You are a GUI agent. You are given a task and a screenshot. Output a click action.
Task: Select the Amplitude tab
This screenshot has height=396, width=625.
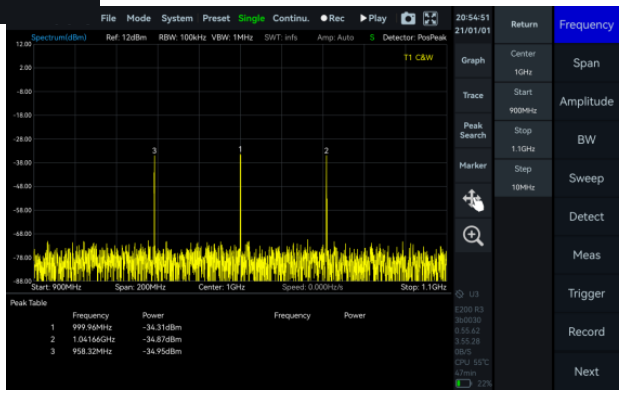point(586,101)
